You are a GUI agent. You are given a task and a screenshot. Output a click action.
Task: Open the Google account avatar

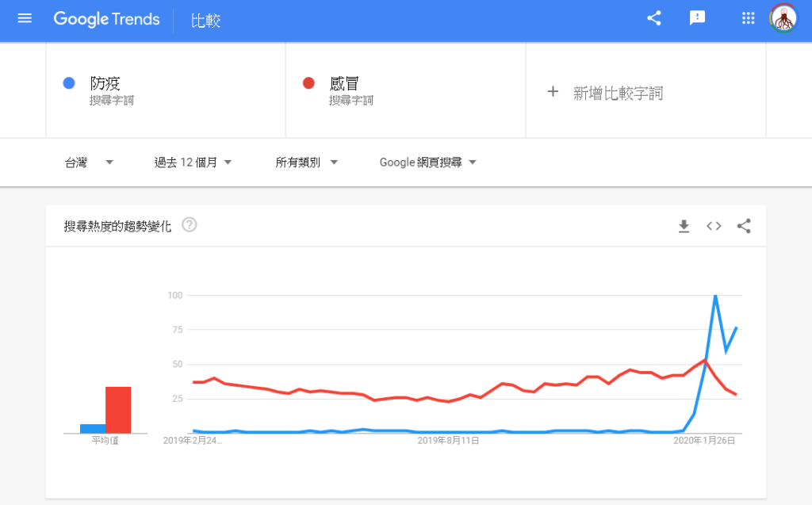coord(783,18)
